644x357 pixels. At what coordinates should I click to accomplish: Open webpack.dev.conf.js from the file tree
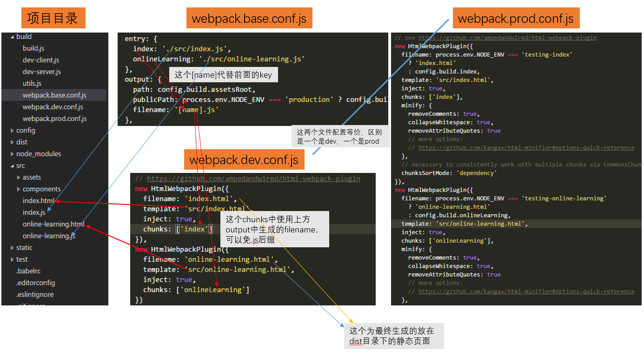53,107
